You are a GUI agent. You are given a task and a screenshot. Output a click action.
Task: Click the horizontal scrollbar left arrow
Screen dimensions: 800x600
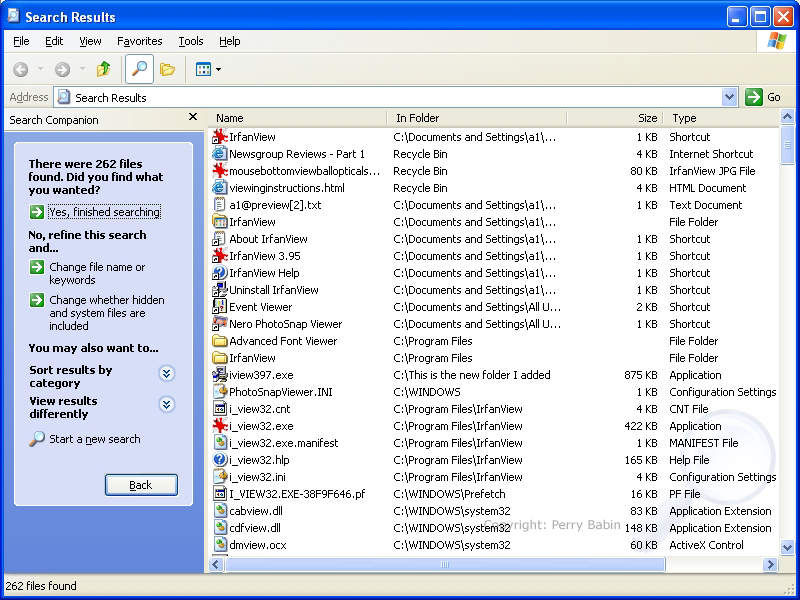click(216, 564)
